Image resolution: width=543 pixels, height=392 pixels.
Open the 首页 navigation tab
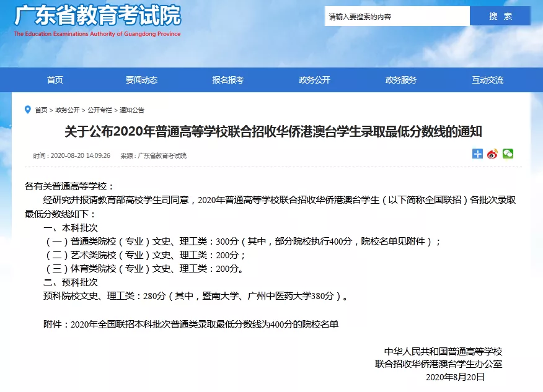(x=55, y=80)
